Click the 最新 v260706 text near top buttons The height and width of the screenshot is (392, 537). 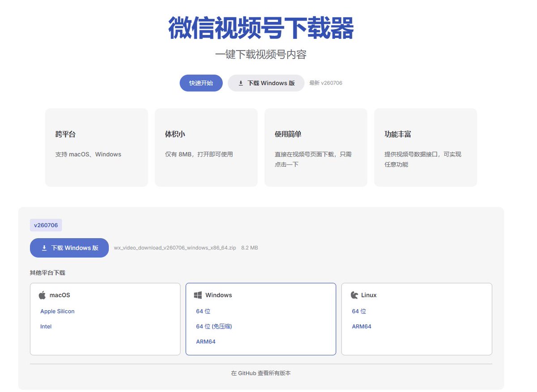coord(326,83)
